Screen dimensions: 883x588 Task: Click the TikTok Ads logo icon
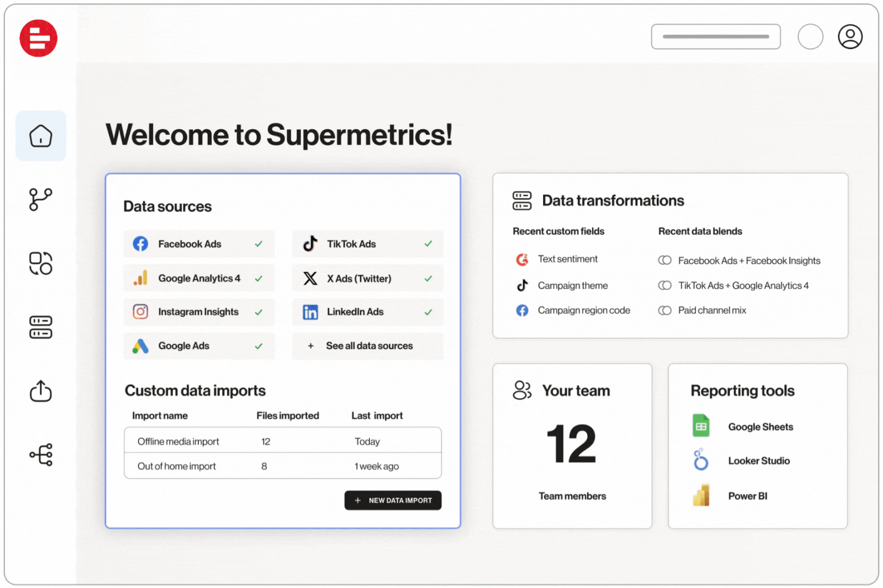click(310, 243)
